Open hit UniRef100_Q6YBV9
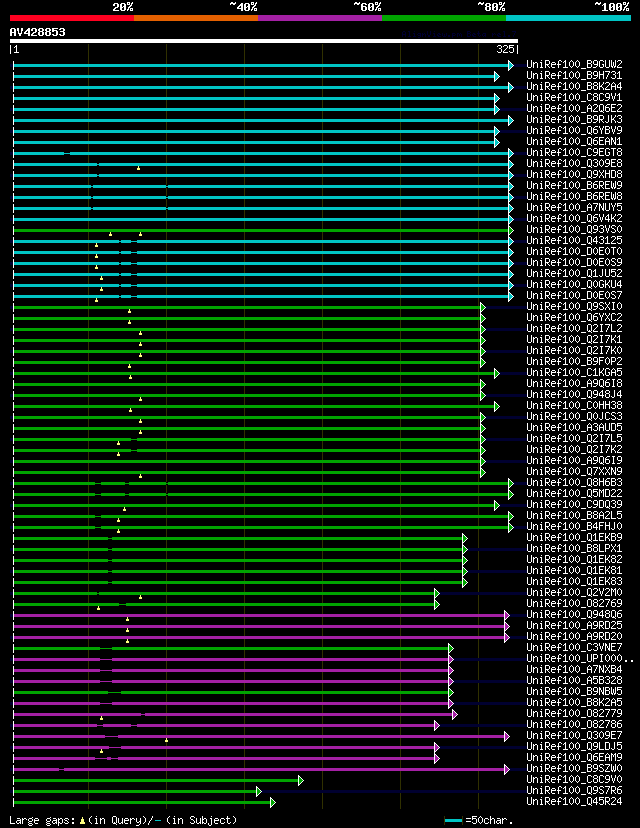 click(x=575, y=130)
